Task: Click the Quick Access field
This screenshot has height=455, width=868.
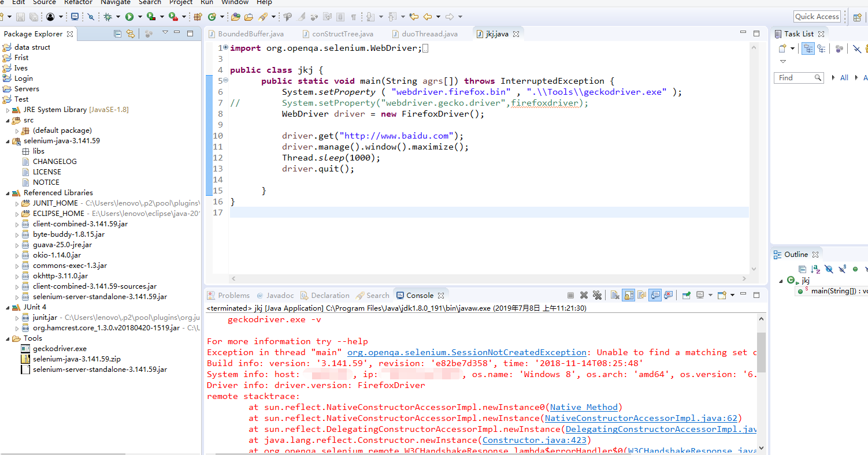Action: [x=817, y=16]
